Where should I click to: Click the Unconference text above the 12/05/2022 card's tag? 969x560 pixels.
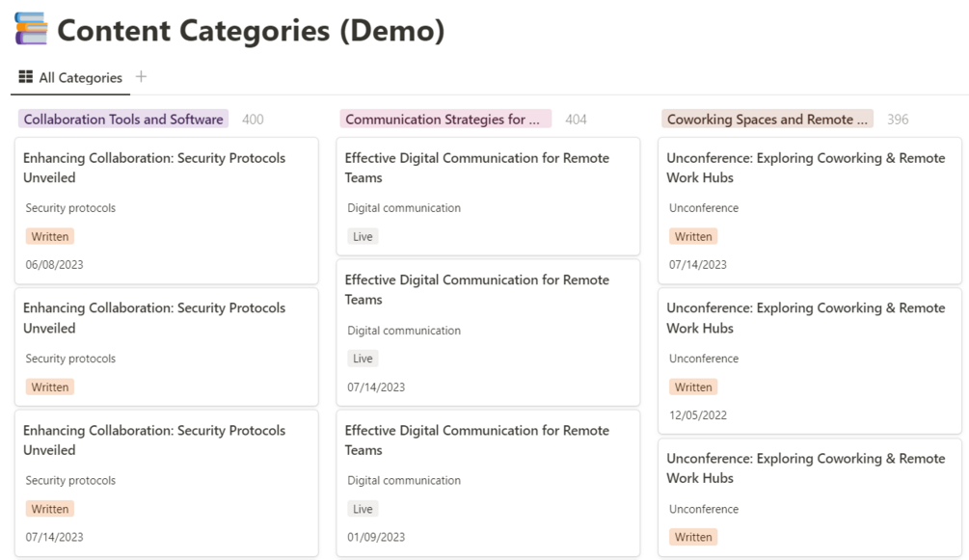pyautogui.click(x=704, y=359)
